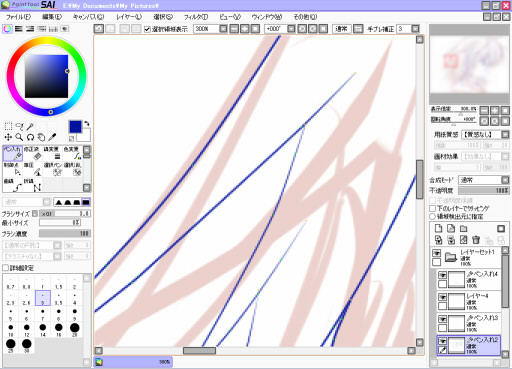Viewport: 512px width, 369px height.
Task: Open the 合成モード blend mode dropdown
Action: coord(505,180)
